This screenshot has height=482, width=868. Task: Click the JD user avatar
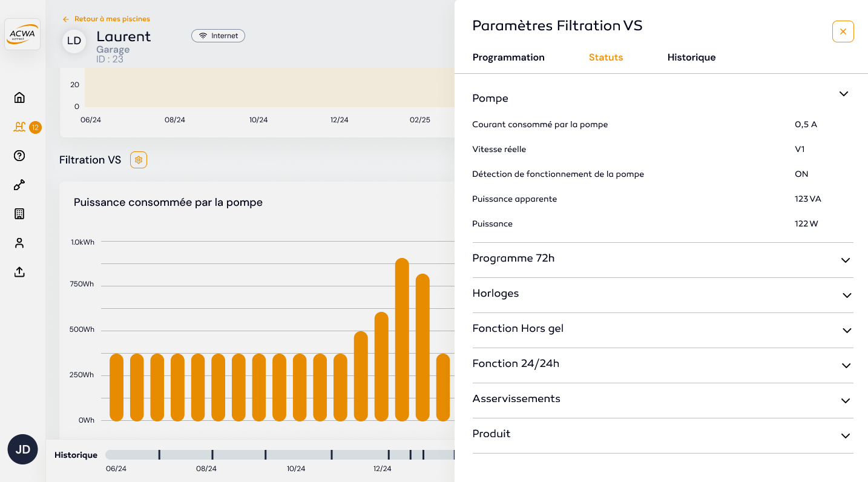pos(22,449)
